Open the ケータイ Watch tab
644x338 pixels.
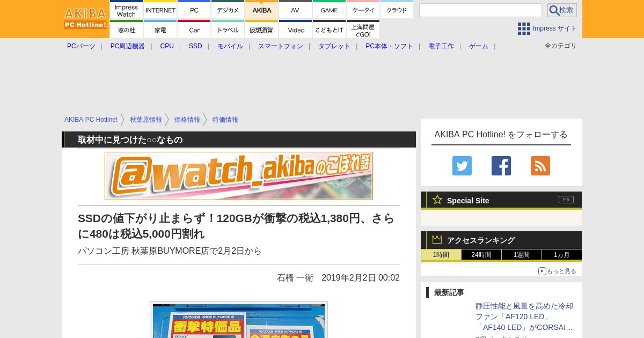pyautogui.click(x=363, y=10)
